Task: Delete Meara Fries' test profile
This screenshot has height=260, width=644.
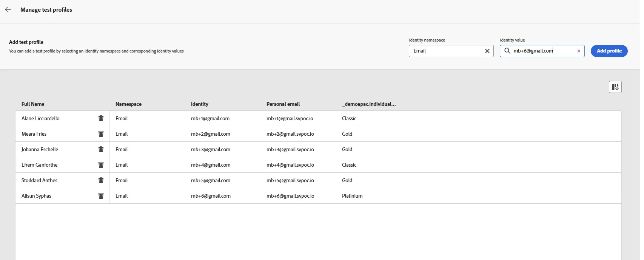Action: (101, 134)
